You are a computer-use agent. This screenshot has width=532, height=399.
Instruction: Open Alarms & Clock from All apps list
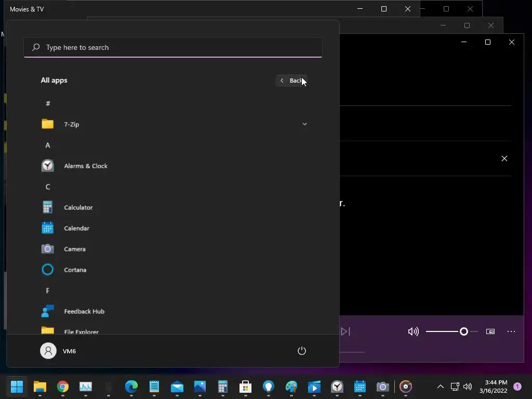[173, 166]
